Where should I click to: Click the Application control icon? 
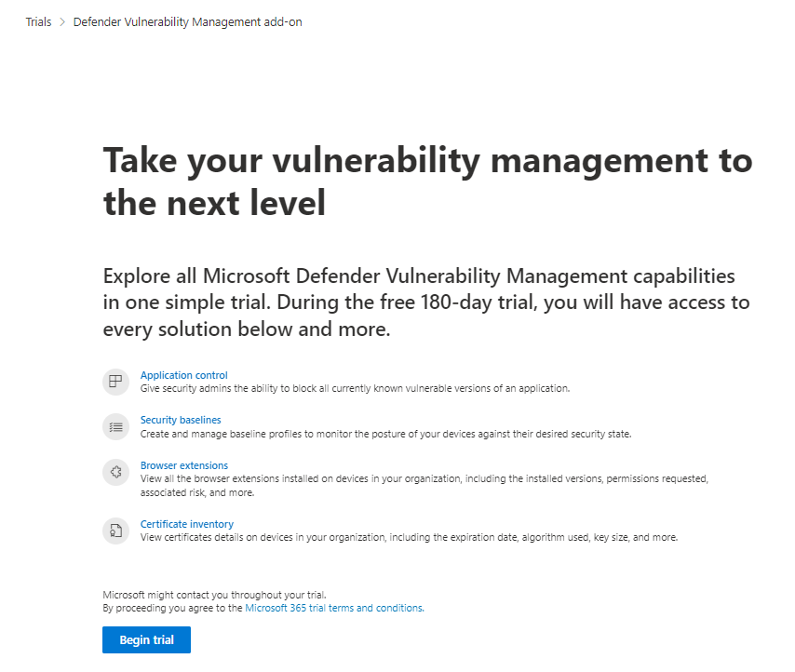point(115,381)
